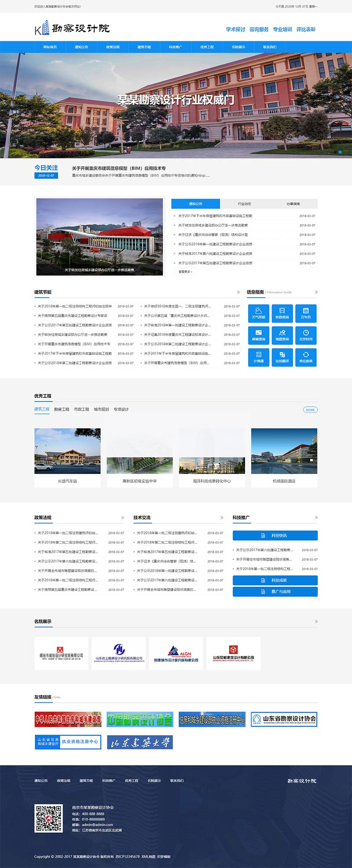352x868 pixels.
Task: Open 关于征求《重庆市综合管廊（现浇）结构设计图 notice
Action: tap(213, 235)
